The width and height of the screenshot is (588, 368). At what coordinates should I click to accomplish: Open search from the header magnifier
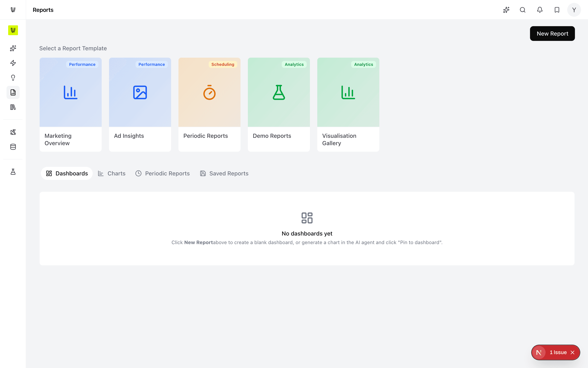point(523,10)
